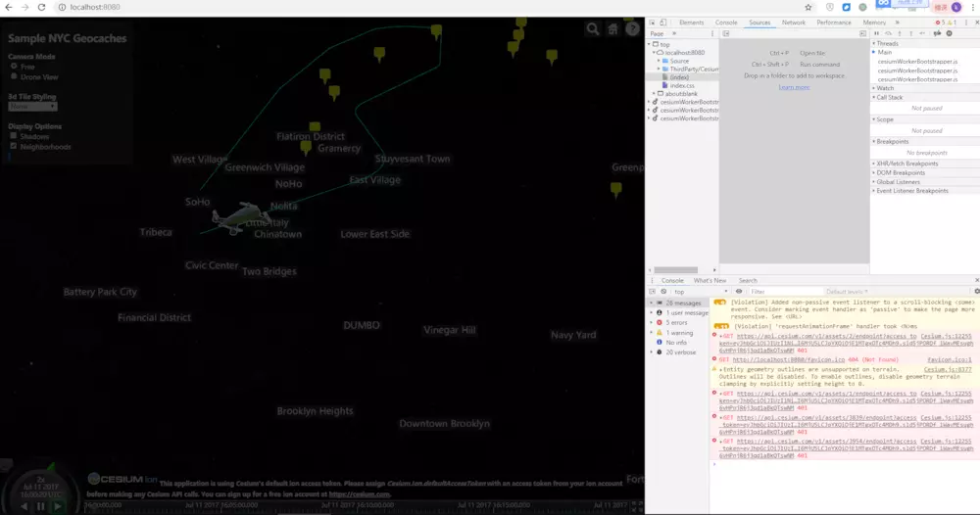The width and height of the screenshot is (980, 515).
Task: Open the cesium.com sign-up link
Action: click(360, 494)
